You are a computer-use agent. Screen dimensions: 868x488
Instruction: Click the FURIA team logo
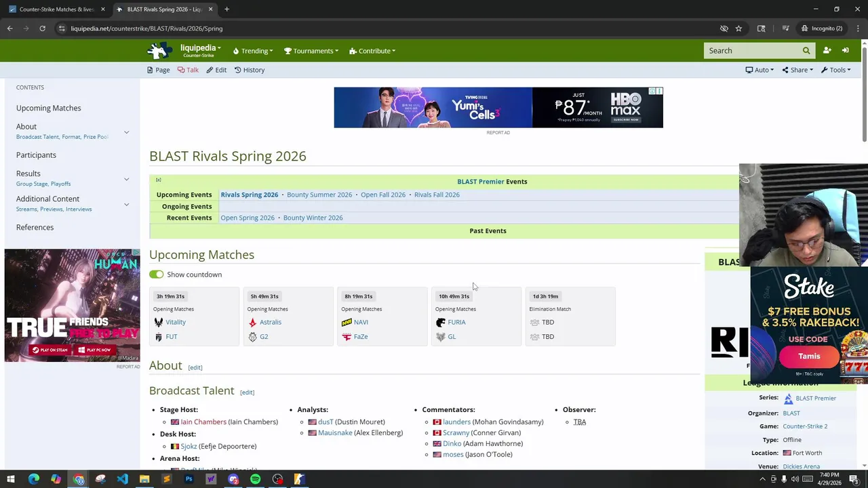point(441,322)
